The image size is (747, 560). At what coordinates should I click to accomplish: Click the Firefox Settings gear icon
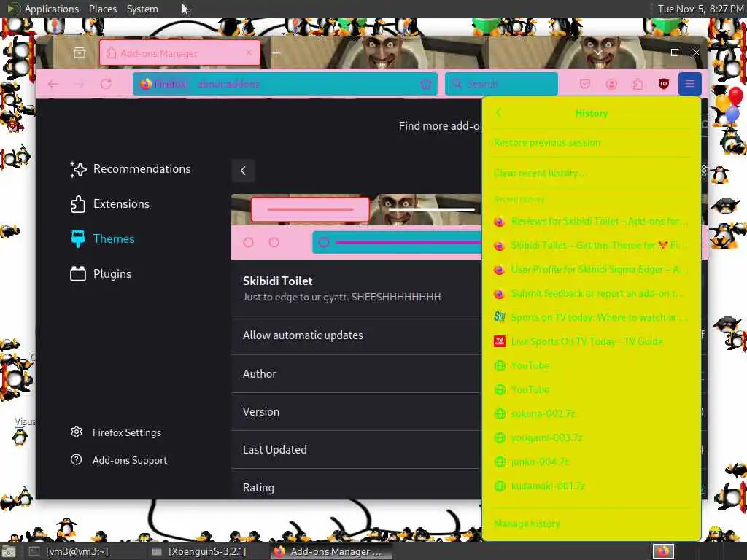76,432
